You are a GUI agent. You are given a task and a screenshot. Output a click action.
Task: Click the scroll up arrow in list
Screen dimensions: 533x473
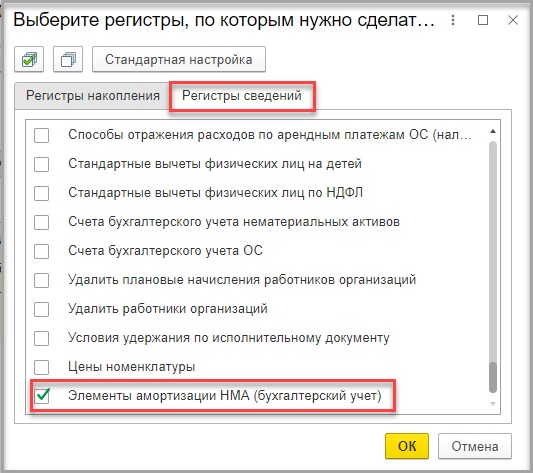coord(493,131)
